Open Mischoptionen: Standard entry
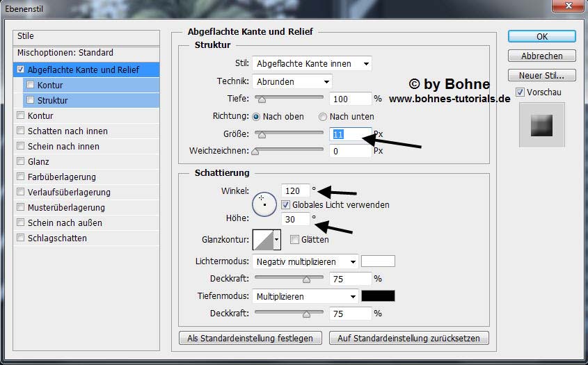The height and width of the screenshot is (365, 588). coord(86,53)
